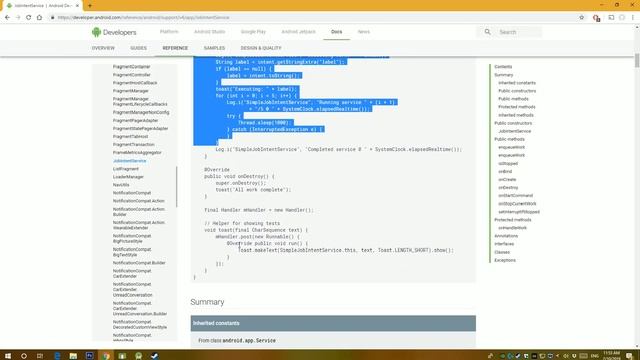The image size is (640, 360).
Task: Click the Inherited constants table header
Action: click(x=333, y=323)
